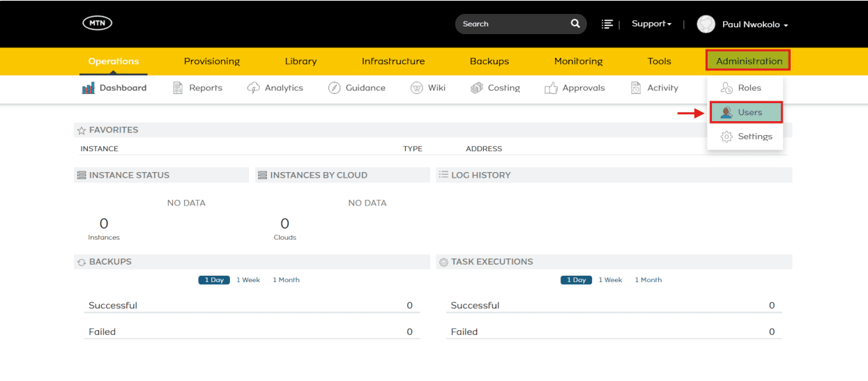Click the Activity clipboard icon
This screenshot has width=868, height=381.
coord(636,88)
